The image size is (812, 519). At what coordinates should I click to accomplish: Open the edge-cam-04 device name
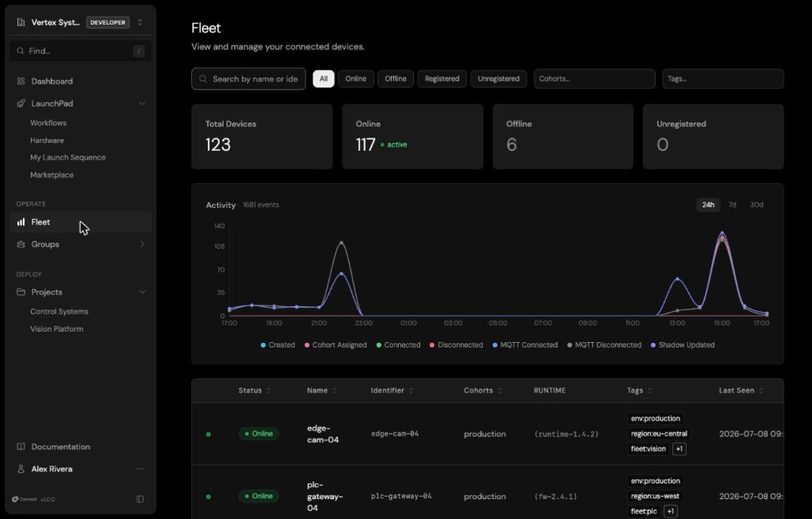(323, 434)
